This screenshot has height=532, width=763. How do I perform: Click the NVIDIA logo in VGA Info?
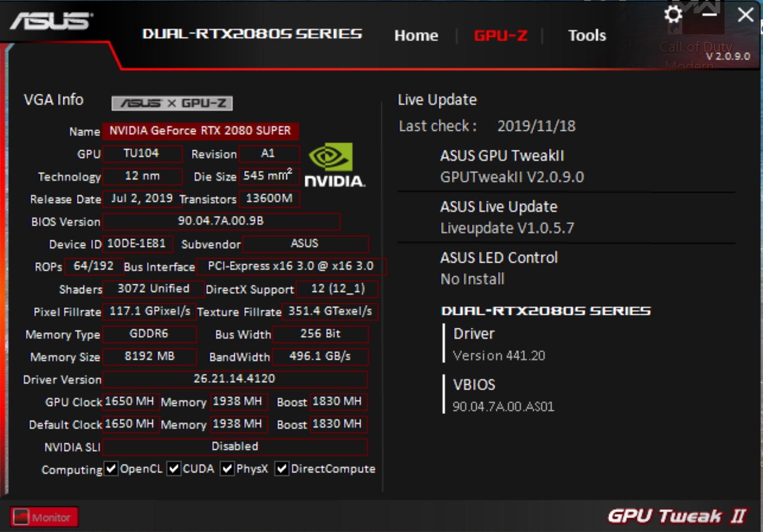pyautogui.click(x=334, y=165)
